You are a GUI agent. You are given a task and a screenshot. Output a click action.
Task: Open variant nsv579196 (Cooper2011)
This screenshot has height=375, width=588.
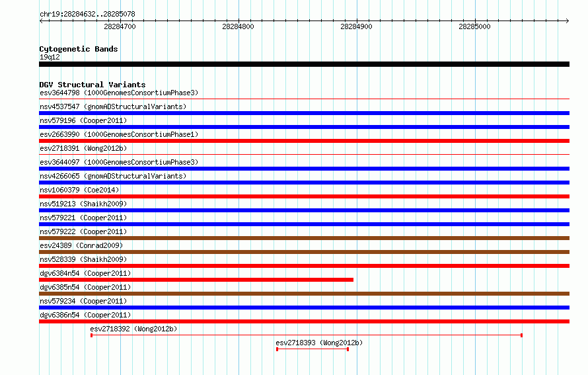tap(83, 120)
